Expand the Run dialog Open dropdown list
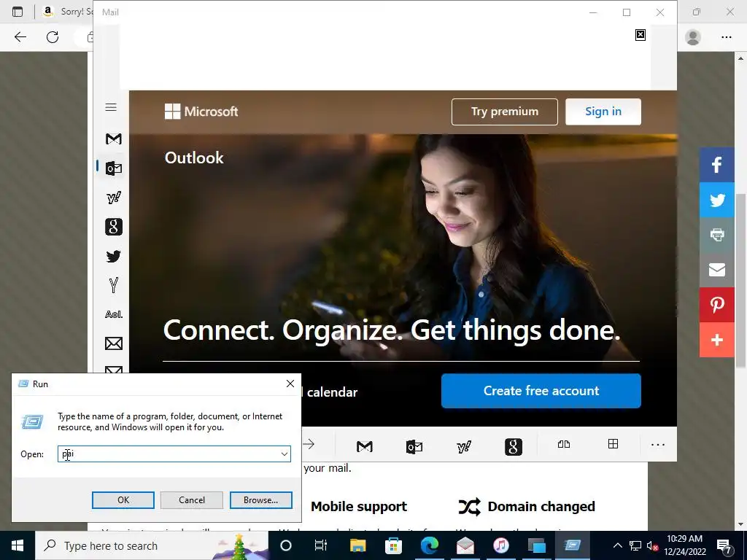This screenshot has width=747, height=560. click(285, 454)
